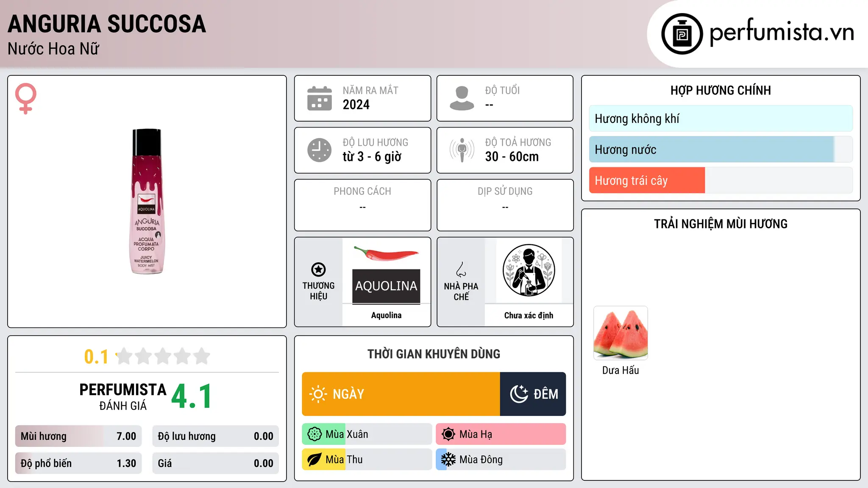Click the perfumista.vn perfume bottle logo icon
Viewport: 868px width, 488px height.
pos(682,34)
